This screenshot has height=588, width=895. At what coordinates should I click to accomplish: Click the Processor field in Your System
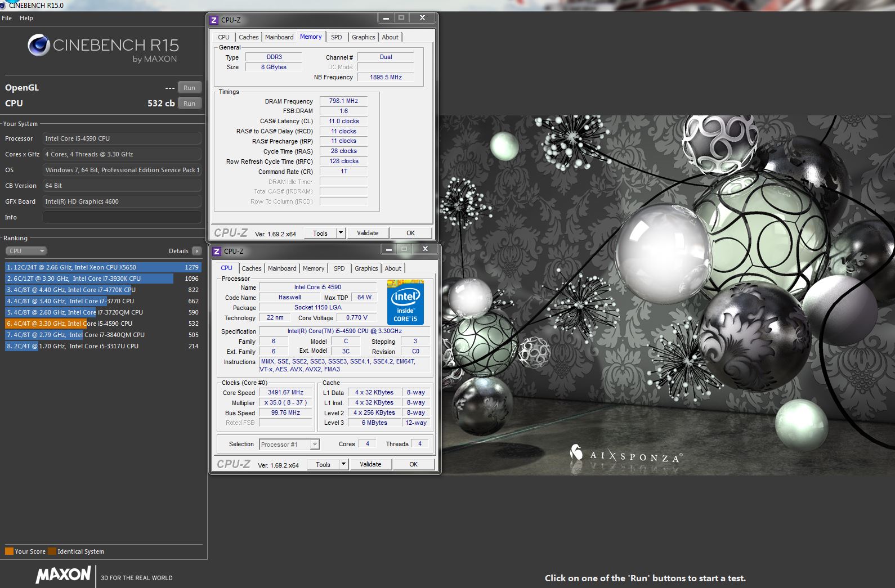click(122, 138)
